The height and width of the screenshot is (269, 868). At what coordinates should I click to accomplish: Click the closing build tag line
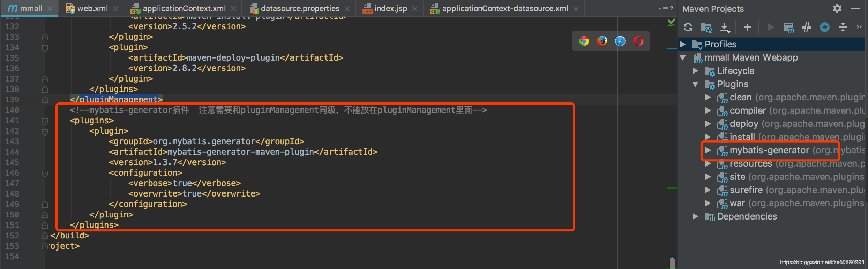(69, 236)
